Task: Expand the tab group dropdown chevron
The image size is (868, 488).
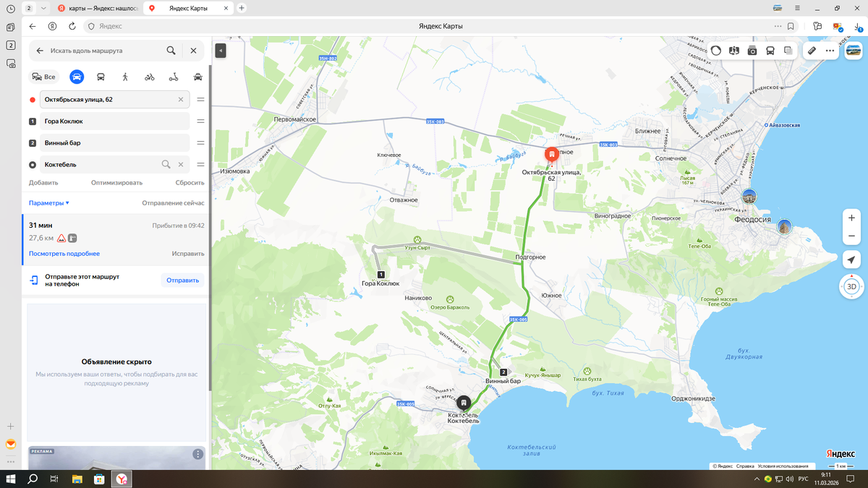Action: (x=43, y=8)
